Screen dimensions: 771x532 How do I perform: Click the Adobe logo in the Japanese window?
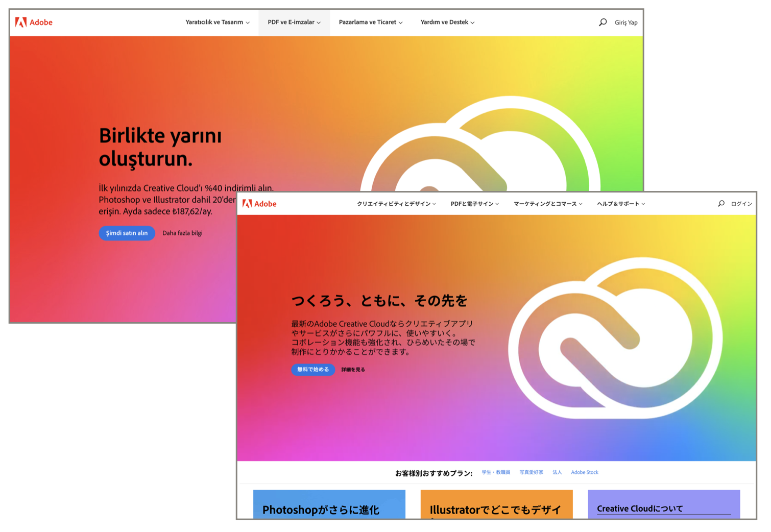click(x=259, y=204)
